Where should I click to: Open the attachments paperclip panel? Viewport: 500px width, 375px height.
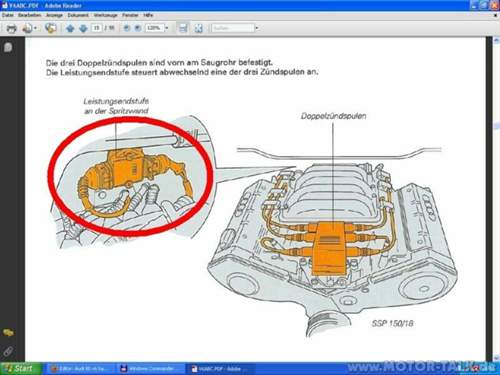[8, 351]
